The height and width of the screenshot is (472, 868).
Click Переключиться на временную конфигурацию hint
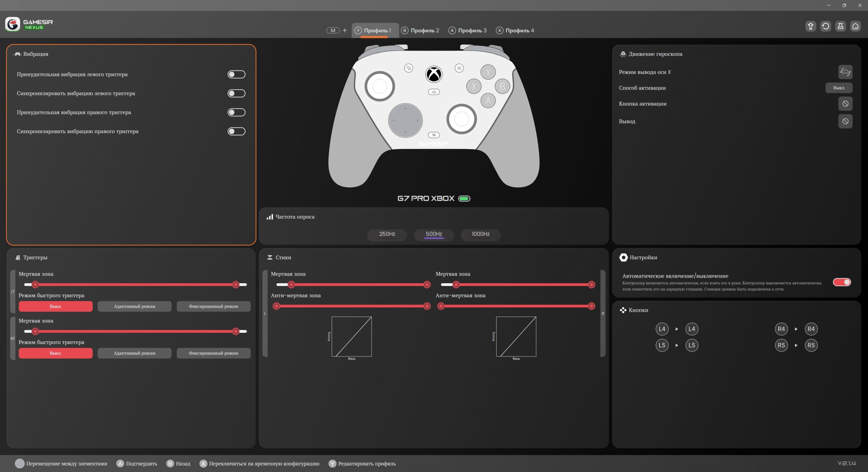259,464
